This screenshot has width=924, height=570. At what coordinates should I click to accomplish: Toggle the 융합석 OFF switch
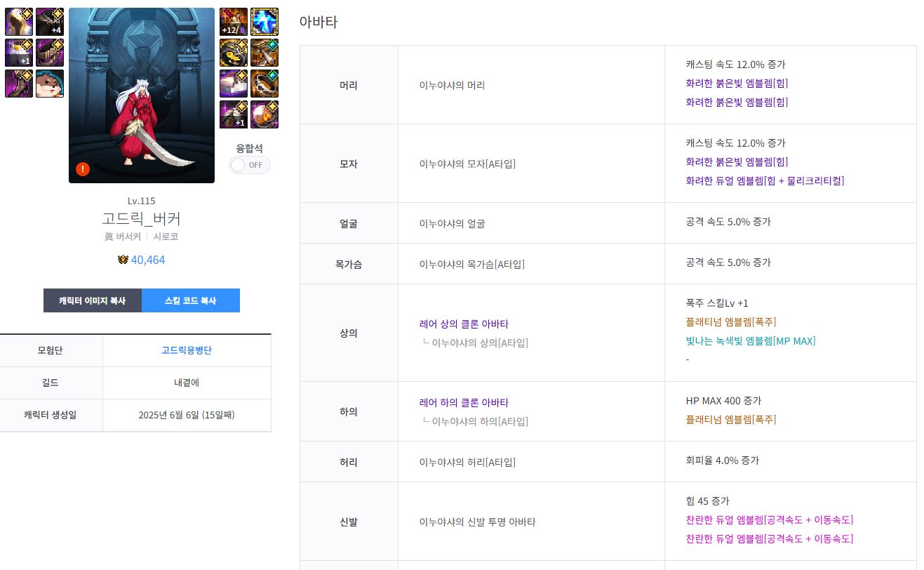[250, 165]
